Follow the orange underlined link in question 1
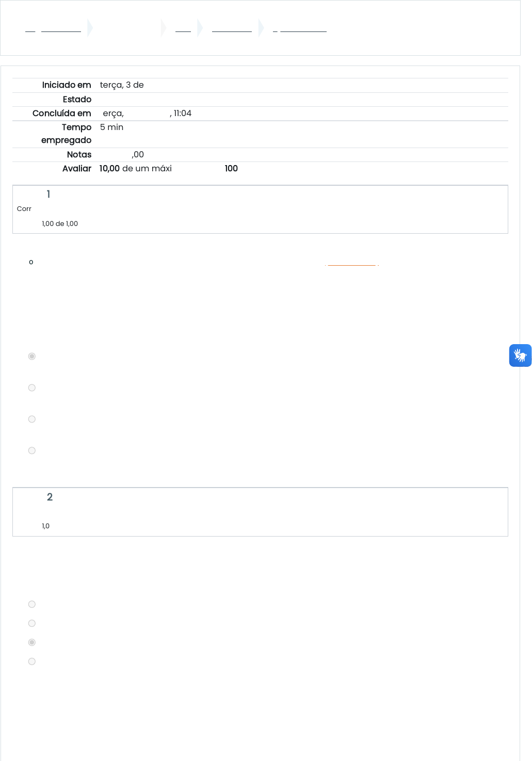 click(352, 264)
